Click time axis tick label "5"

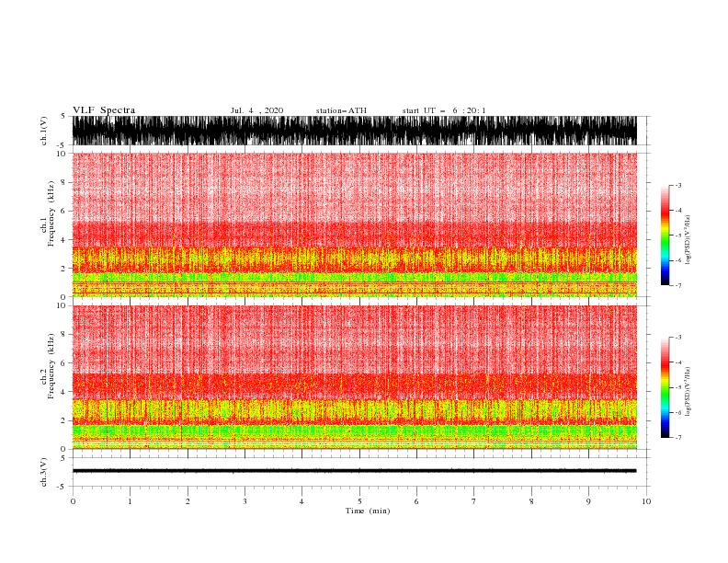click(359, 501)
